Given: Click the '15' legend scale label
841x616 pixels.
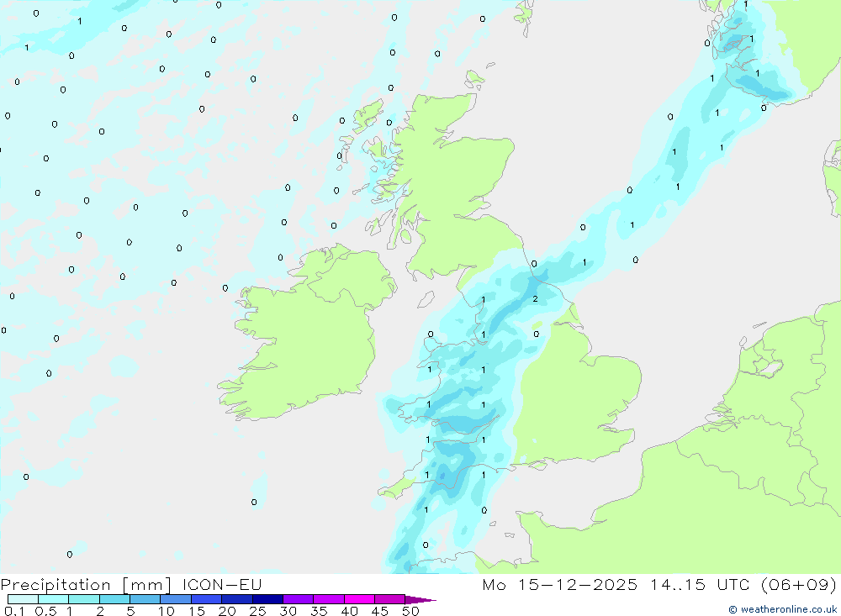Looking at the screenshot, I should tap(197, 611).
